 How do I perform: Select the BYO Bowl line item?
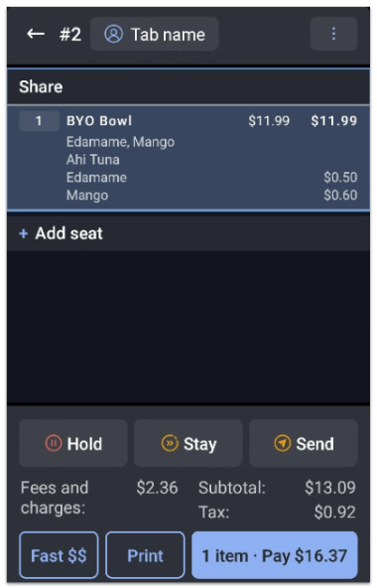click(x=188, y=158)
